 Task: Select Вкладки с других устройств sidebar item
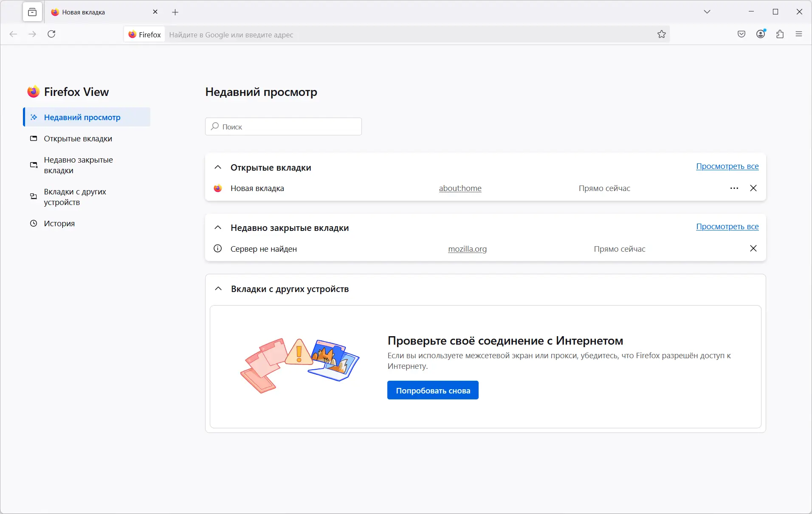click(x=75, y=197)
